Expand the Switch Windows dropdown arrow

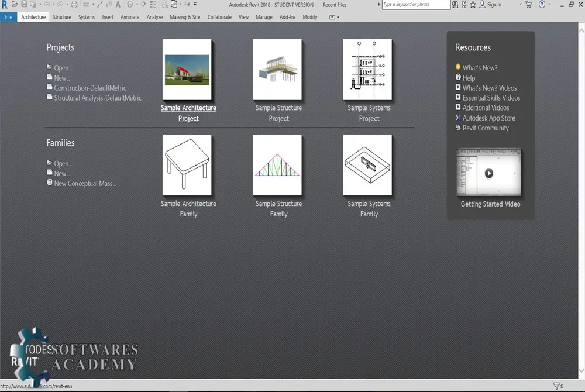click(180, 4)
